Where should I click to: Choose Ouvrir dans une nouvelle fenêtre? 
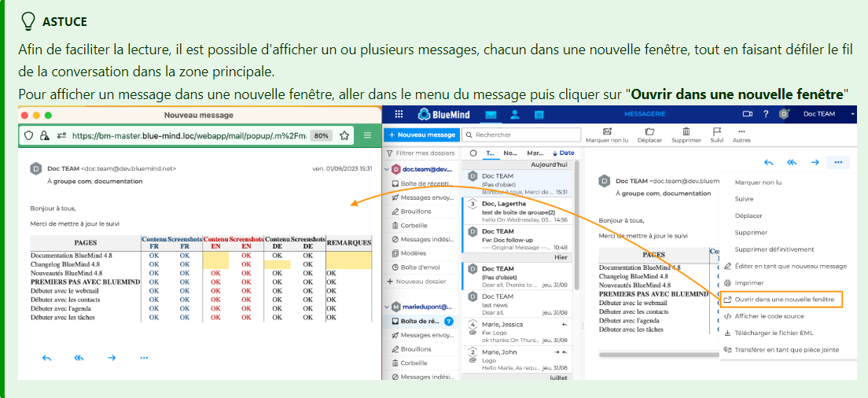point(782,300)
